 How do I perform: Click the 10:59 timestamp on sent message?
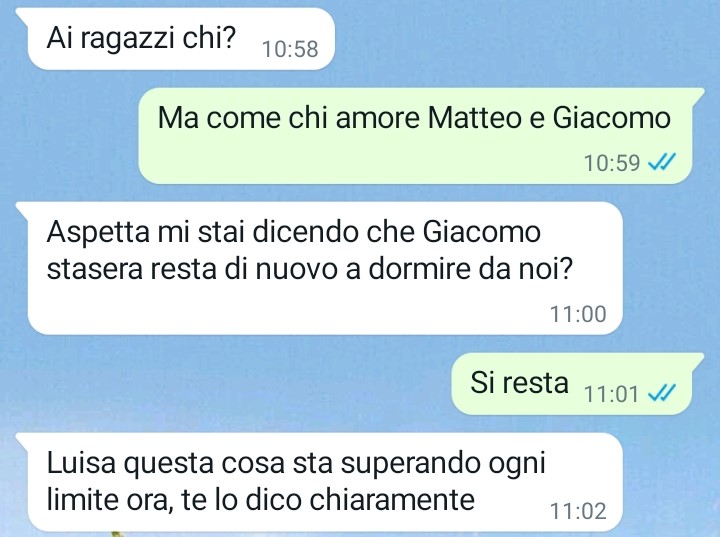[x=612, y=163]
